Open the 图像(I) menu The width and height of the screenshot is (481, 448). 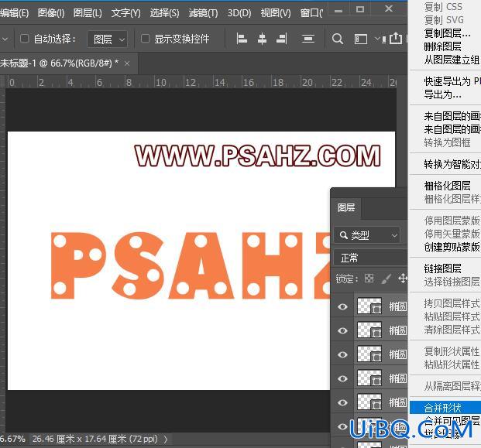tap(51, 13)
